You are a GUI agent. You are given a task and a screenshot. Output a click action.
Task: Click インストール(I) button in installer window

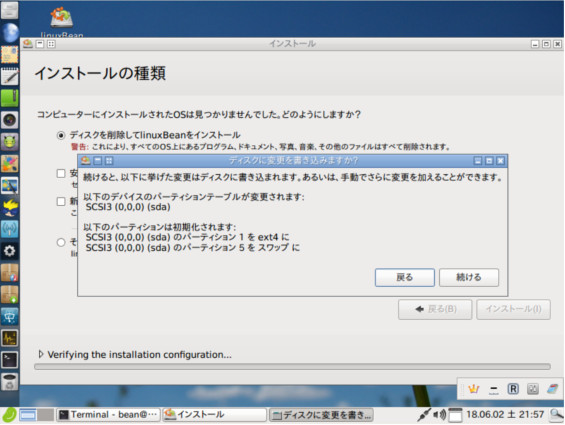coord(513,309)
